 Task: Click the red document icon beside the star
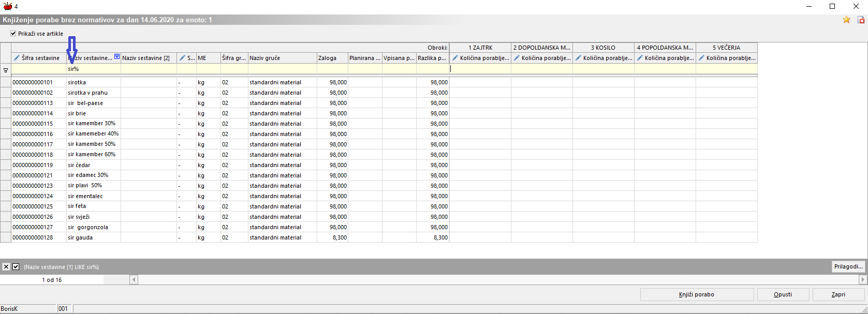[x=861, y=20]
